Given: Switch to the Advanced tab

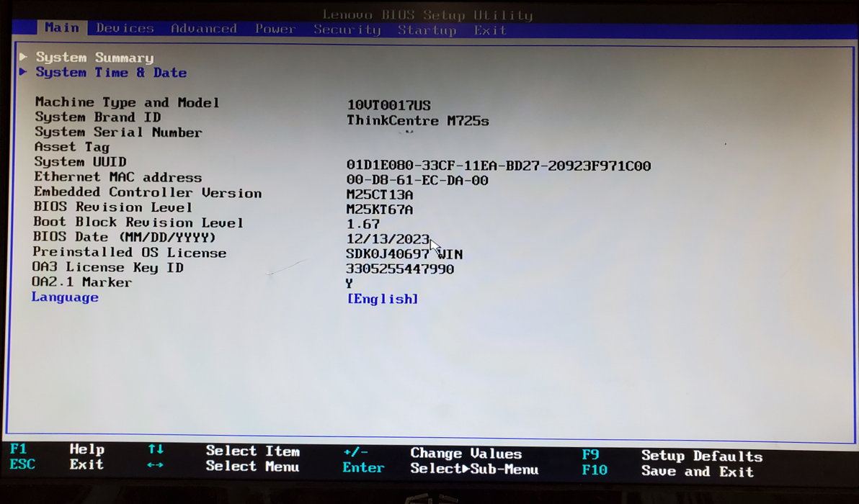Looking at the screenshot, I should point(204,28).
